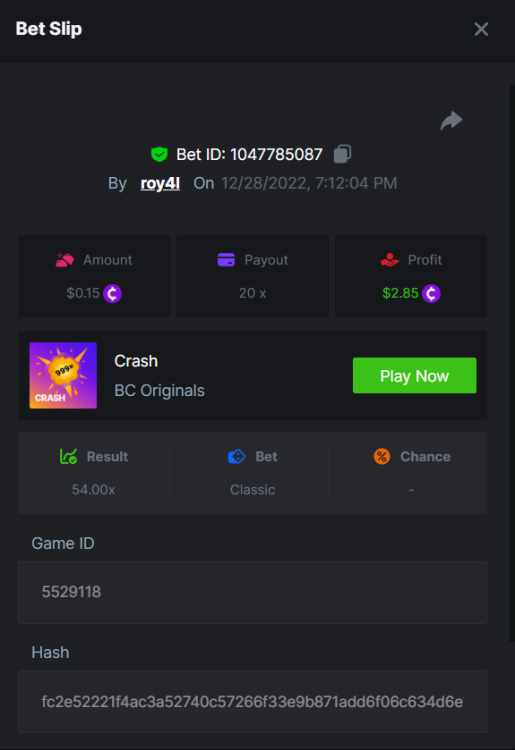Screen dimensions: 515x750
Task: Click the orange Chance percent icon
Action: point(382,456)
